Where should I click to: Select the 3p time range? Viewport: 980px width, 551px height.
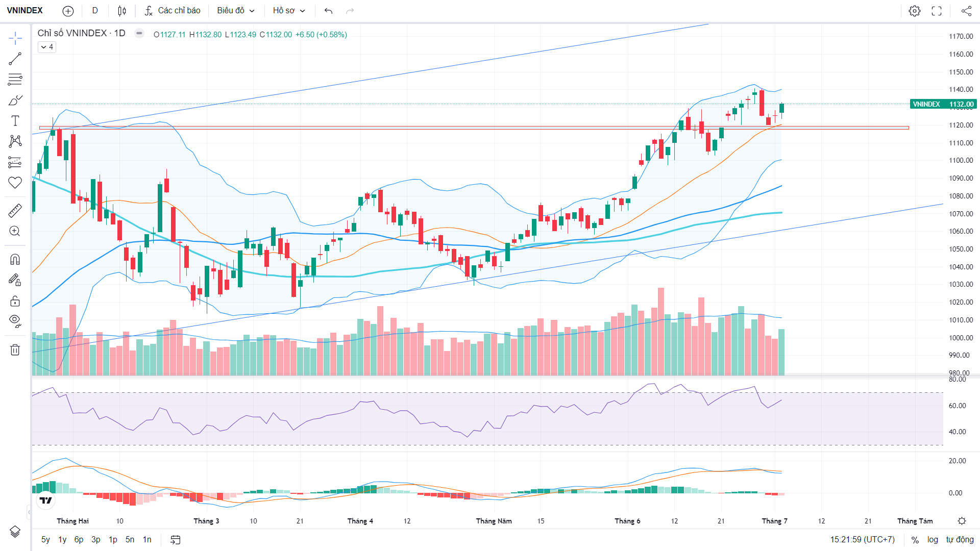[96, 540]
